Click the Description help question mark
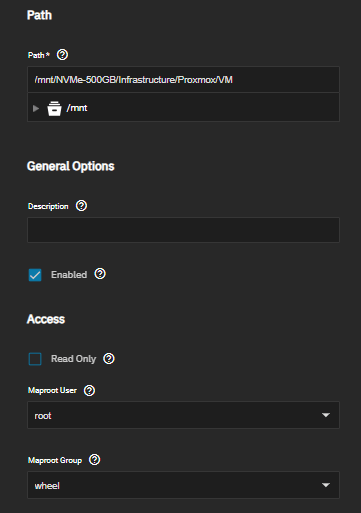 pos(81,206)
